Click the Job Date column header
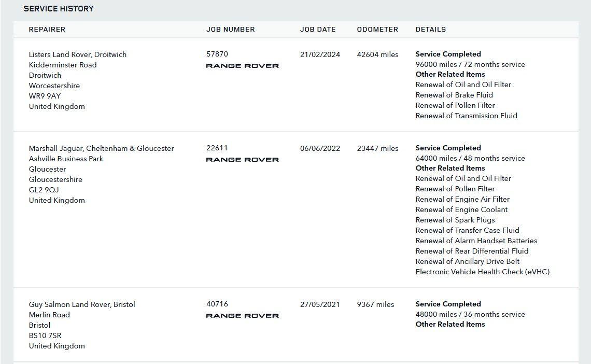Screen dimensions: 591x364 [x=318, y=30]
